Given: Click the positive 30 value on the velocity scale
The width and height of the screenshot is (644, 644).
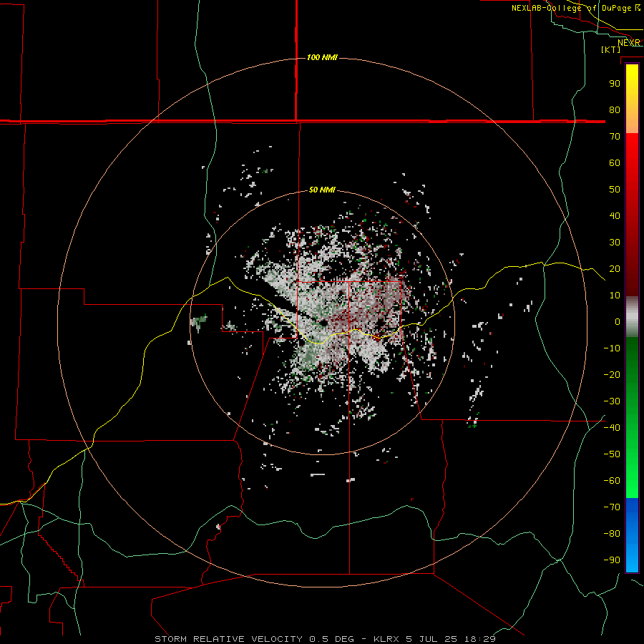Looking at the screenshot, I should pos(615,243).
